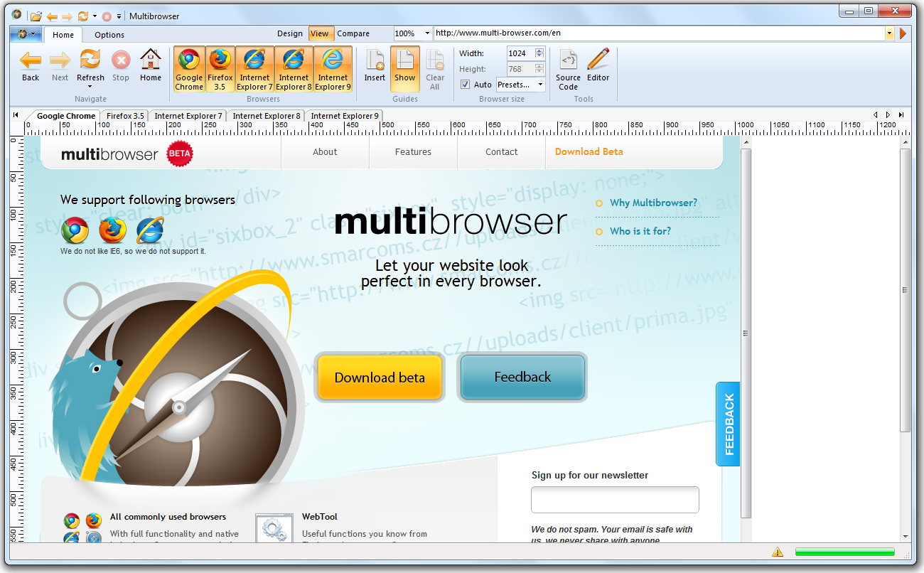The width and height of the screenshot is (924, 573).
Task: Increase the Width value stepper
Action: pyautogui.click(x=539, y=50)
